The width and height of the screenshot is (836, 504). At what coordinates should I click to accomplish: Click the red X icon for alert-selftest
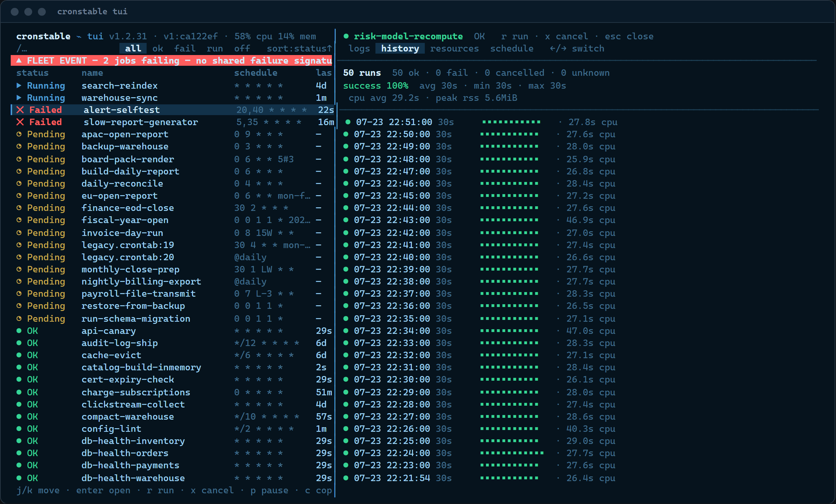point(20,110)
